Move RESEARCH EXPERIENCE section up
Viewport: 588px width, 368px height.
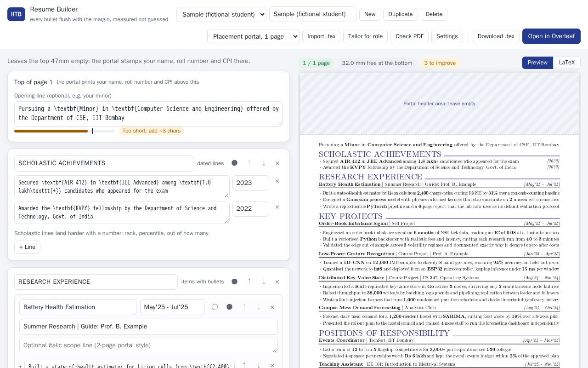pyautogui.click(x=249, y=282)
